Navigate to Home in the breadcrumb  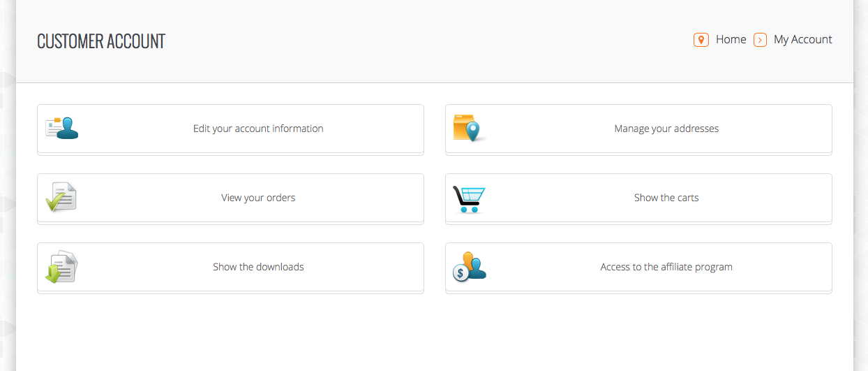coord(731,40)
